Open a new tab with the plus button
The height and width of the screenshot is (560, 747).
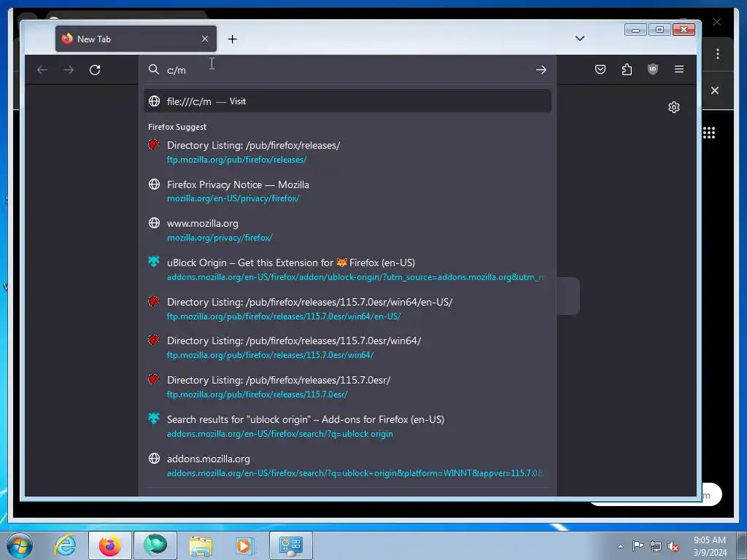pos(232,39)
